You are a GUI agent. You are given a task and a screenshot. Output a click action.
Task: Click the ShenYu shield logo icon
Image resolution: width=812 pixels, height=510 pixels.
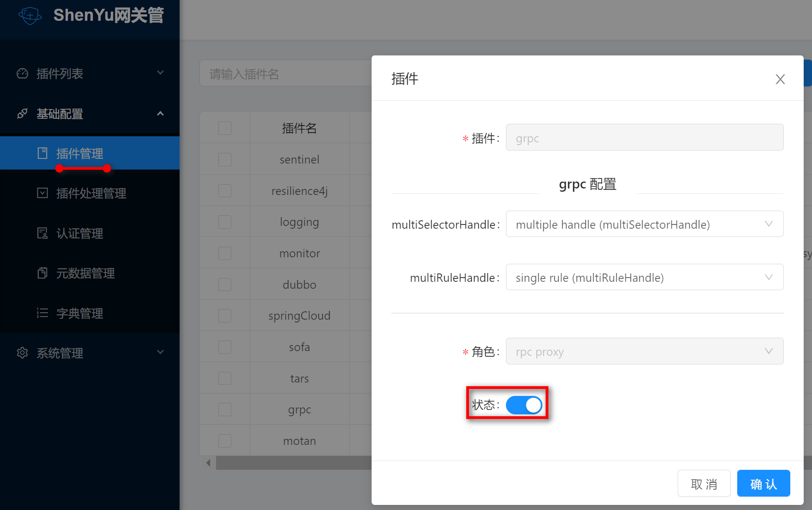pyautogui.click(x=30, y=15)
